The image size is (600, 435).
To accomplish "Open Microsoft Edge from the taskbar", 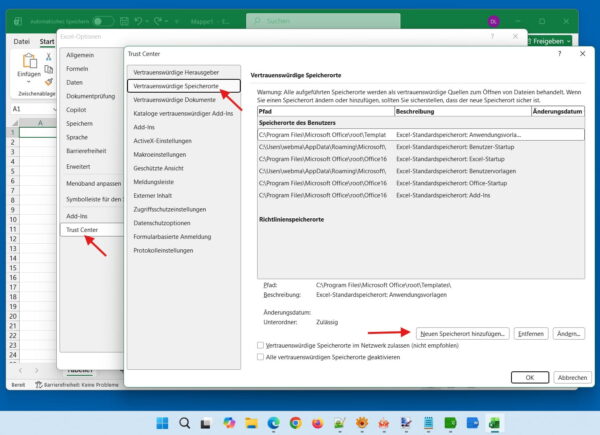I will coord(273,423).
